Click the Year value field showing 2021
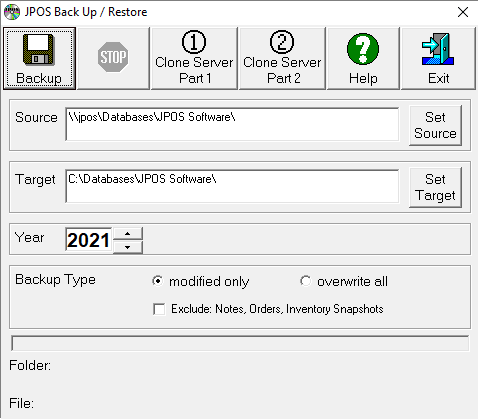The image size is (478, 419). (89, 239)
